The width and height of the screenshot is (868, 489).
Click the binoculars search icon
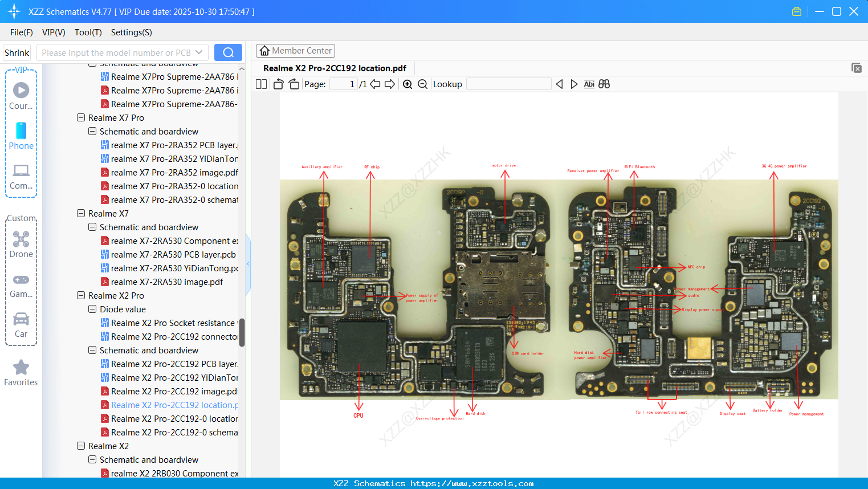[604, 84]
